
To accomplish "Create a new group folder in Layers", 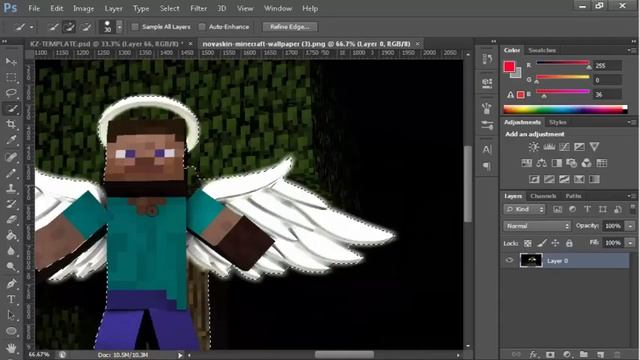I will [x=584, y=354].
